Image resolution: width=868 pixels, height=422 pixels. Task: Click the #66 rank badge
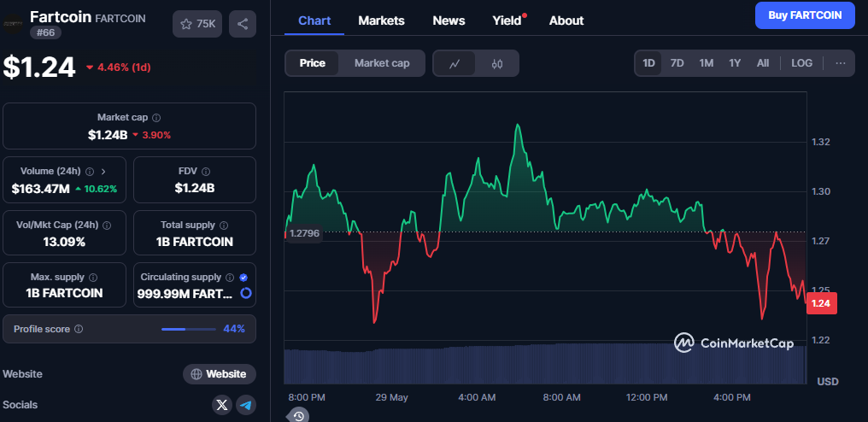(45, 32)
